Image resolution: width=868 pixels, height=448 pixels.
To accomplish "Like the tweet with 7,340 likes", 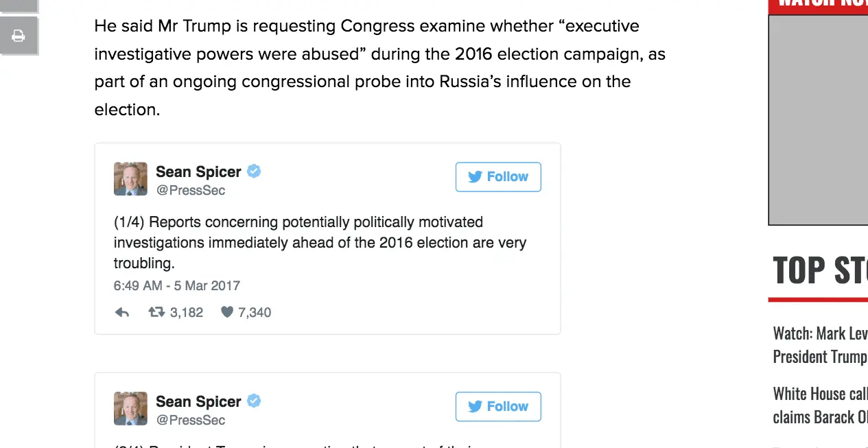I will tap(227, 313).
